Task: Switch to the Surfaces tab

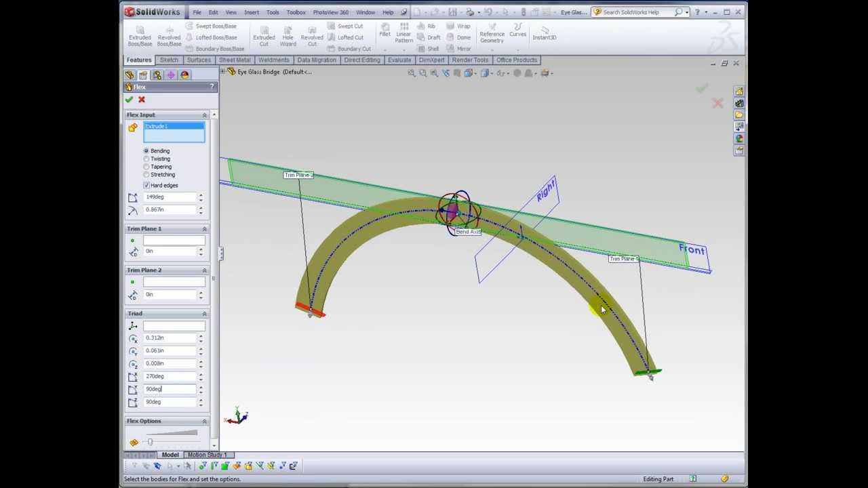Action: tap(199, 60)
